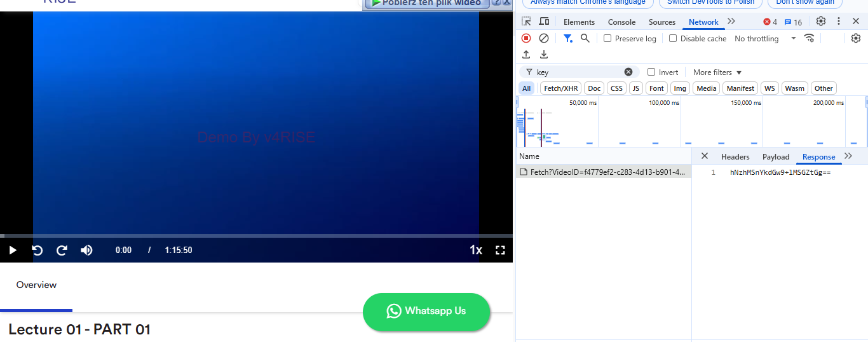Export HAR with the download icon
The image size is (868, 342).
pos(544,55)
